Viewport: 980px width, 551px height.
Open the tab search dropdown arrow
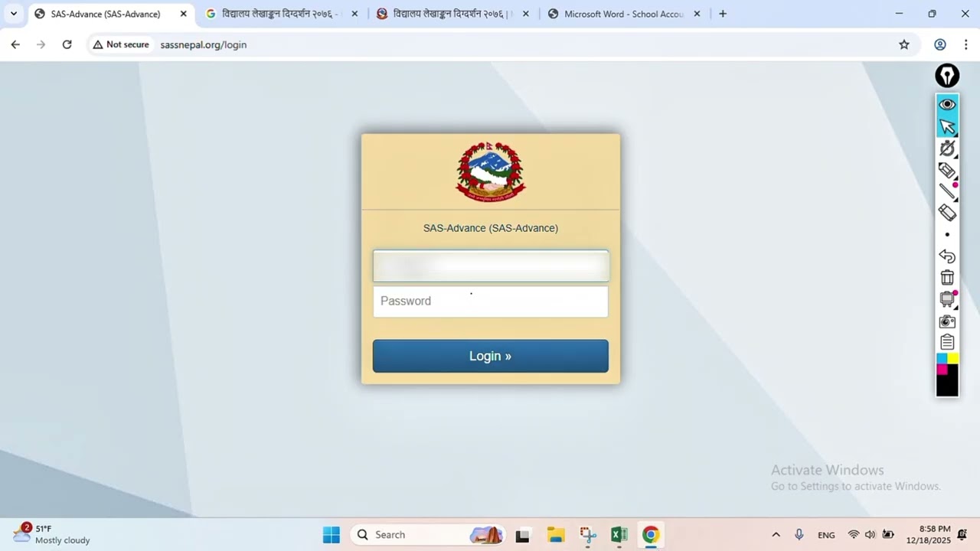[x=14, y=14]
